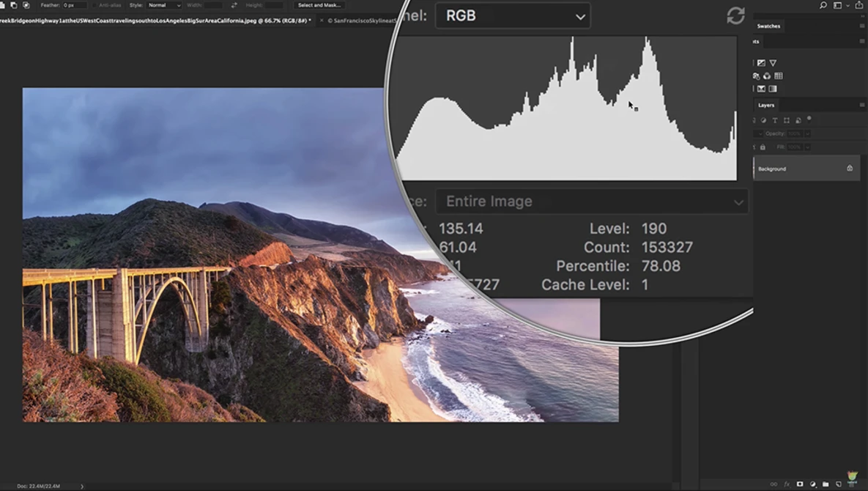This screenshot has width=868, height=491.
Task: Open the layer blend mode dropdown
Action: tap(759, 134)
